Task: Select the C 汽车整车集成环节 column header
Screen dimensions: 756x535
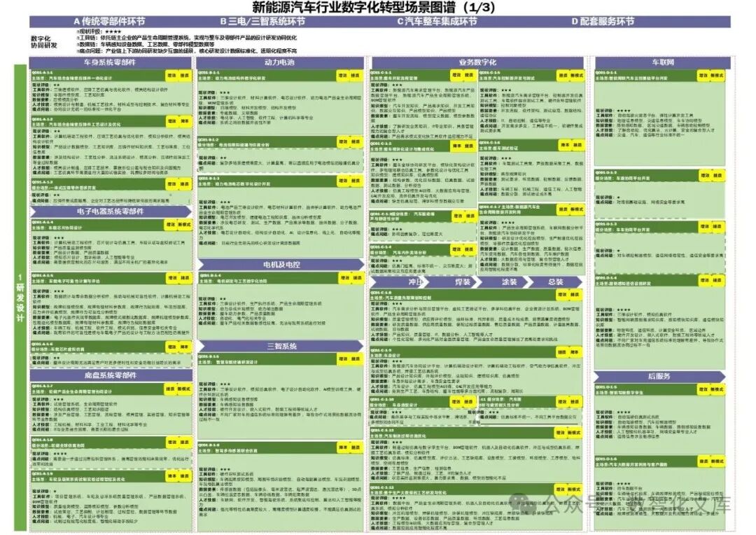Action: [x=437, y=22]
